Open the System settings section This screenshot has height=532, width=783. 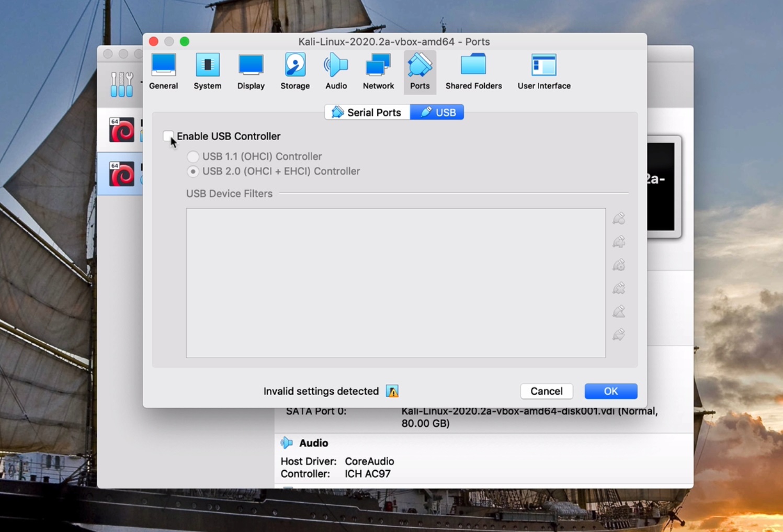click(208, 72)
